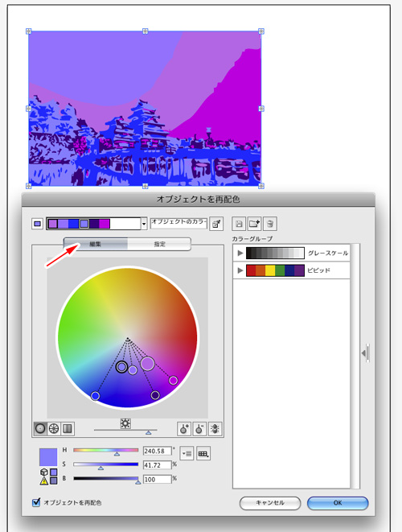Click the delete color group trash icon
Screen dimensions: 402x532
270,224
